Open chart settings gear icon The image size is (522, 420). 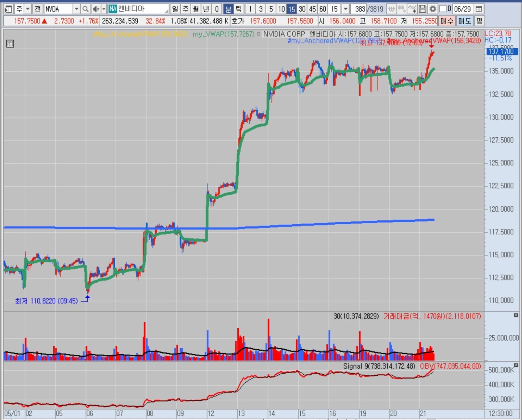pos(433,9)
